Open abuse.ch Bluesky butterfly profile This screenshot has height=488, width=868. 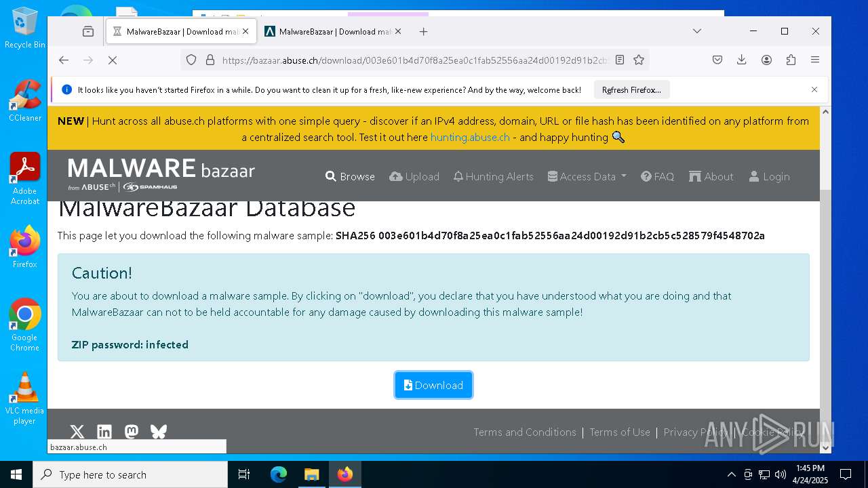click(x=158, y=432)
